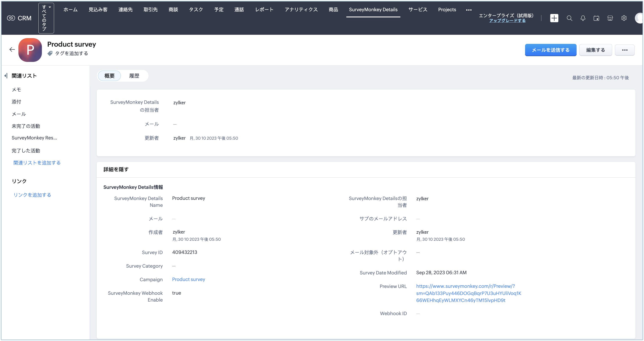This screenshot has width=644, height=341.
Task: Select the 概要 tab
Action: (109, 76)
